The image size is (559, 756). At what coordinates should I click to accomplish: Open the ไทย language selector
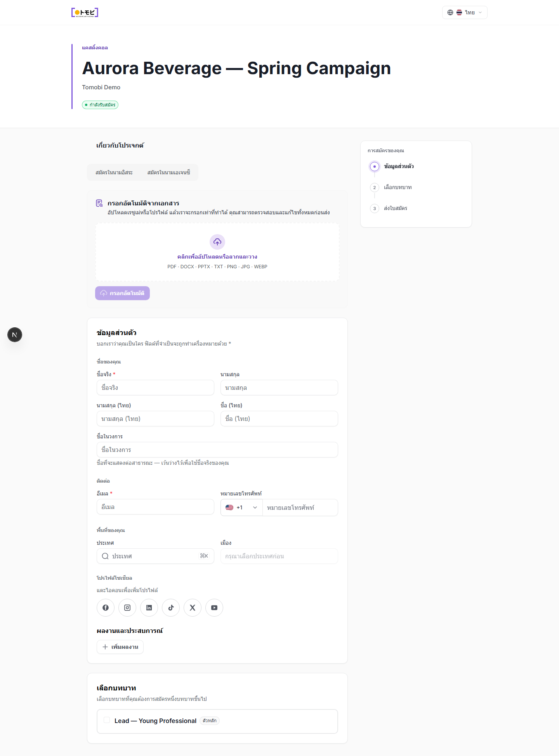pyautogui.click(x=465, y=12)
